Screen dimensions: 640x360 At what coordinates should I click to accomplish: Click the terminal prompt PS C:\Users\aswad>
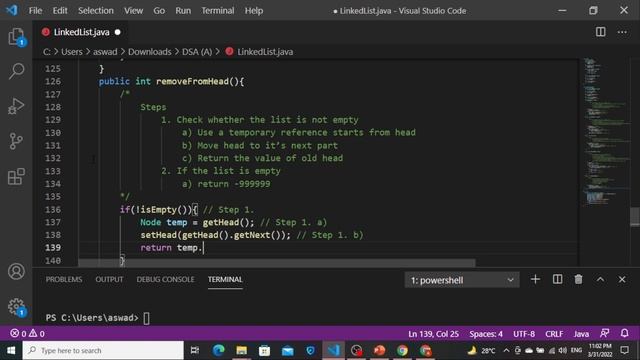[92, 318]
